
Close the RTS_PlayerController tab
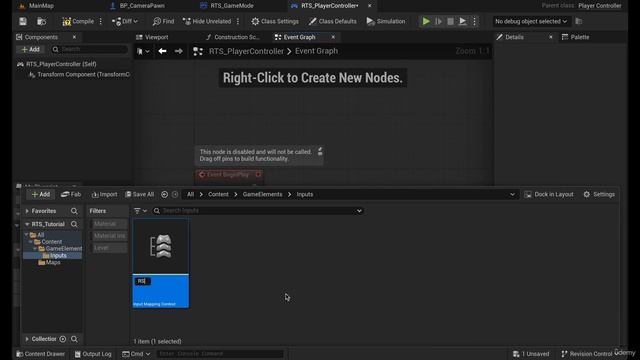click(370, 6)
